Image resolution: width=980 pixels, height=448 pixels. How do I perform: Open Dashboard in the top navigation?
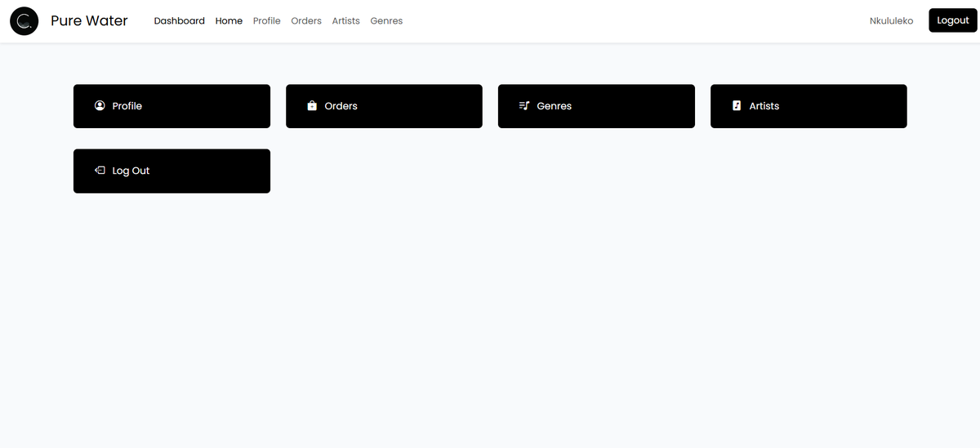180,21
